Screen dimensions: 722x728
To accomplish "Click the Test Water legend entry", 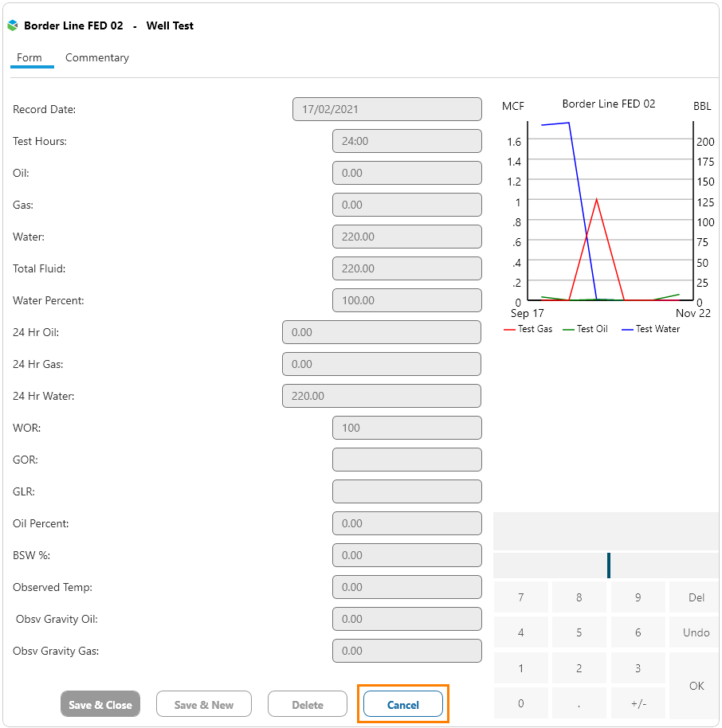I will coord(651,329).
